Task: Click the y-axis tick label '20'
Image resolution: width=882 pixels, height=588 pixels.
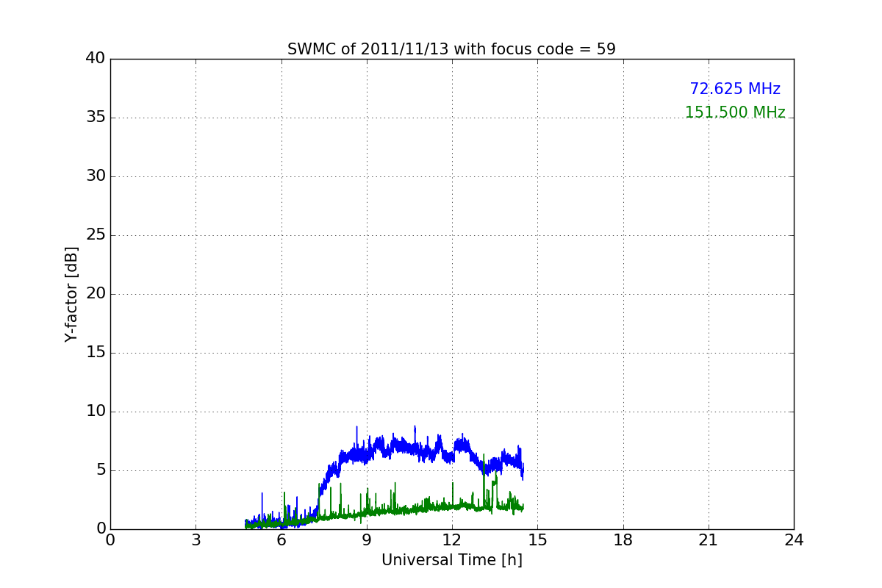Action: click(96, 294)
